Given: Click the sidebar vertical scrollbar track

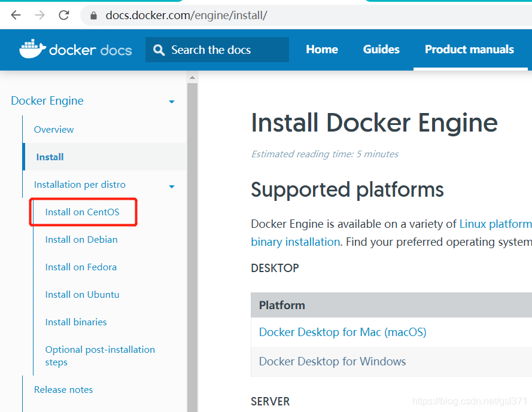Looking at the screenshot, I should pos(192,248).
